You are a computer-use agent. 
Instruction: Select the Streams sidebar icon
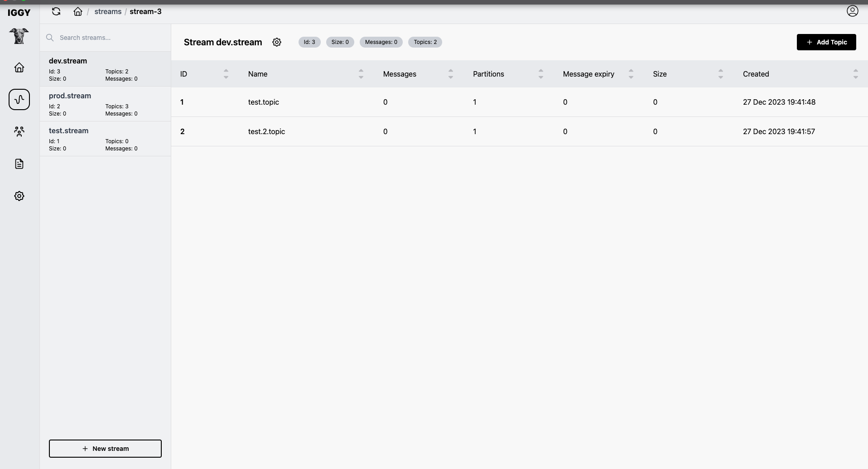point(19,99)
